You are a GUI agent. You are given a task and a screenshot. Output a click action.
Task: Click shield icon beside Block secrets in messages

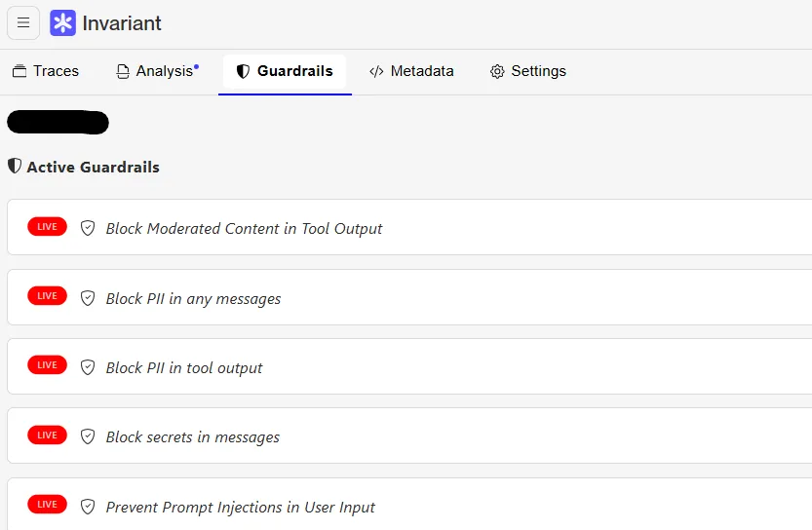[x=88, y=437]
